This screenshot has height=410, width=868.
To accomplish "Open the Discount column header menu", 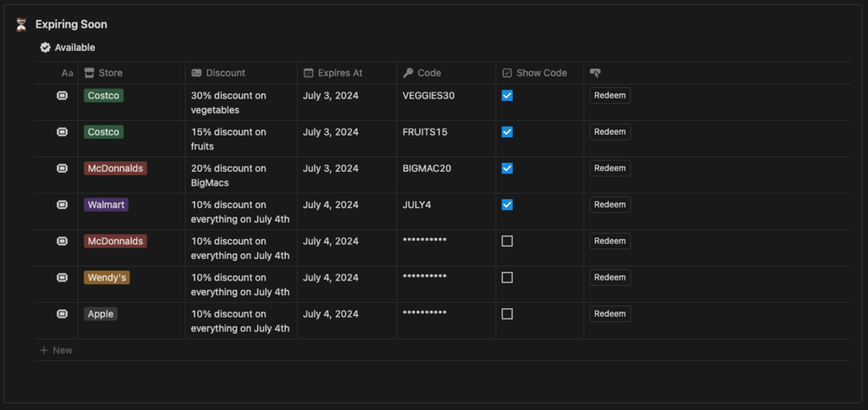I will pyautogui.click(x=241, y=73).
